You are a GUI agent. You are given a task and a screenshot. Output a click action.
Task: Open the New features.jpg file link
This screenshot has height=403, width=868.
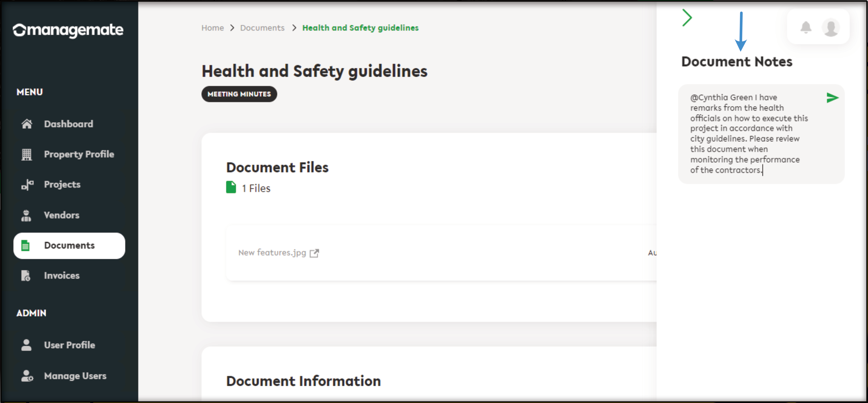click(271, 253)
